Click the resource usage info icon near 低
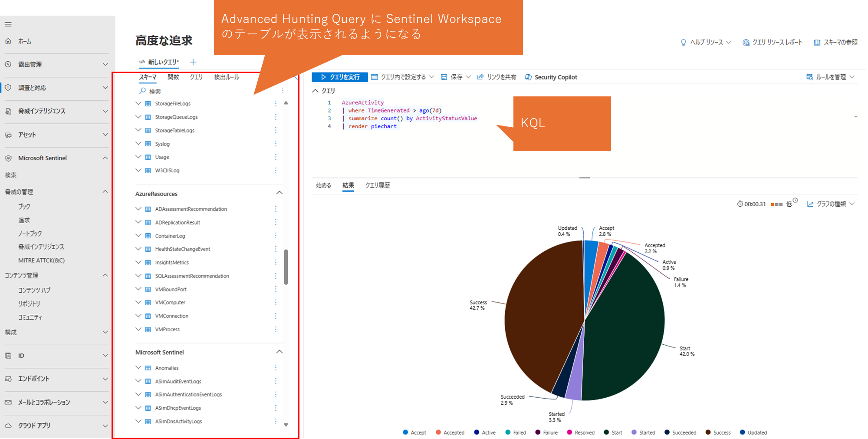The image size is (868, 439). 795,201
